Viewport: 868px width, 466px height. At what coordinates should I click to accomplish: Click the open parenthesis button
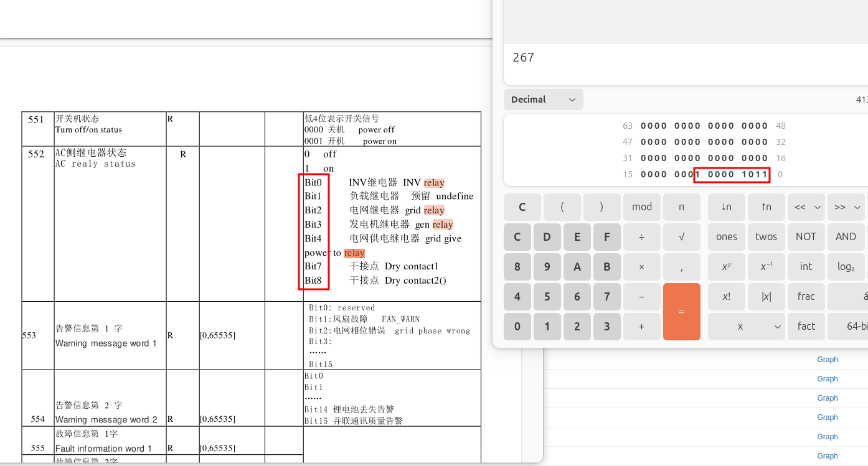click(562, 207)
